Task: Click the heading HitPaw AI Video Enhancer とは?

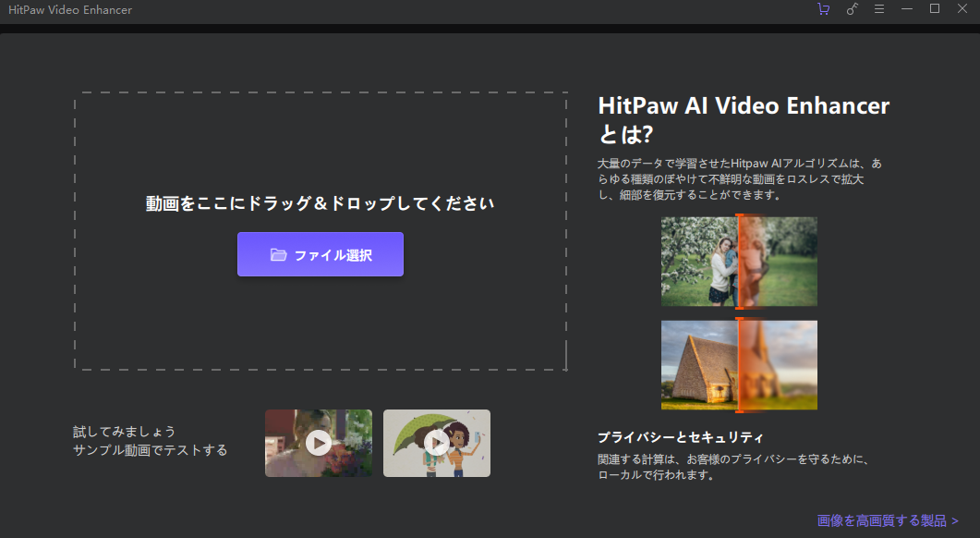Action: [x=744, y=119]
